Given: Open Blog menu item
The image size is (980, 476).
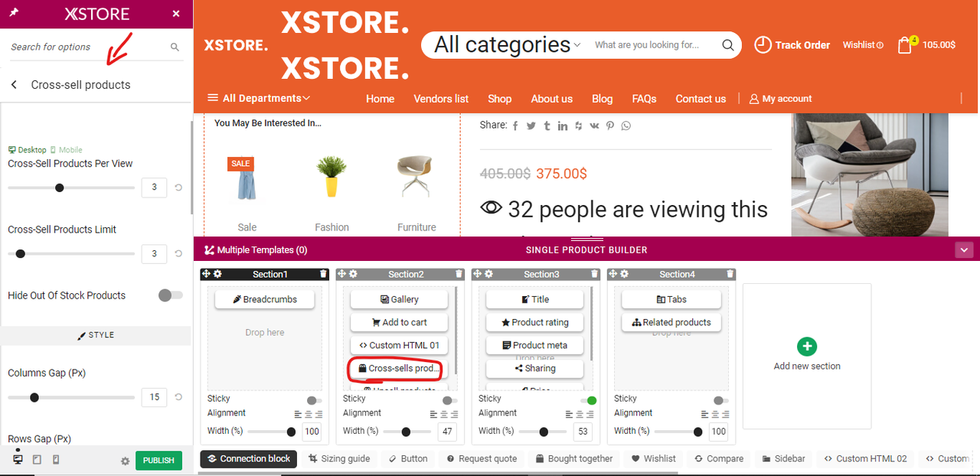Looking at the screenshot, I should (x=603, y=99).
